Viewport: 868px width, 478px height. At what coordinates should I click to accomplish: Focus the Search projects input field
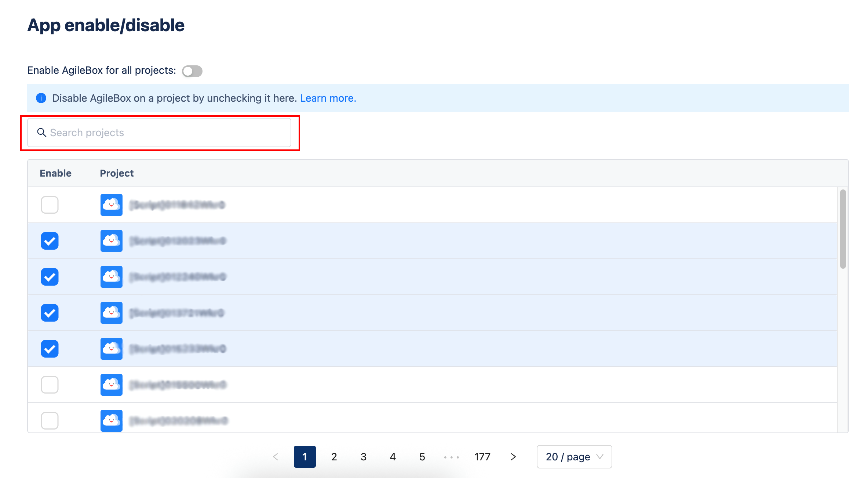159,133
